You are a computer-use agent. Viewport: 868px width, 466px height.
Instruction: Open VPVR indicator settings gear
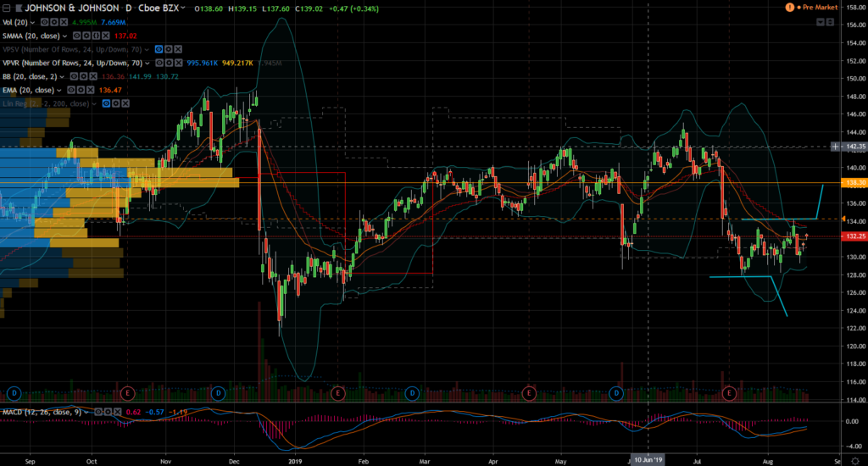pyautogui.click(x=169, y=63)
